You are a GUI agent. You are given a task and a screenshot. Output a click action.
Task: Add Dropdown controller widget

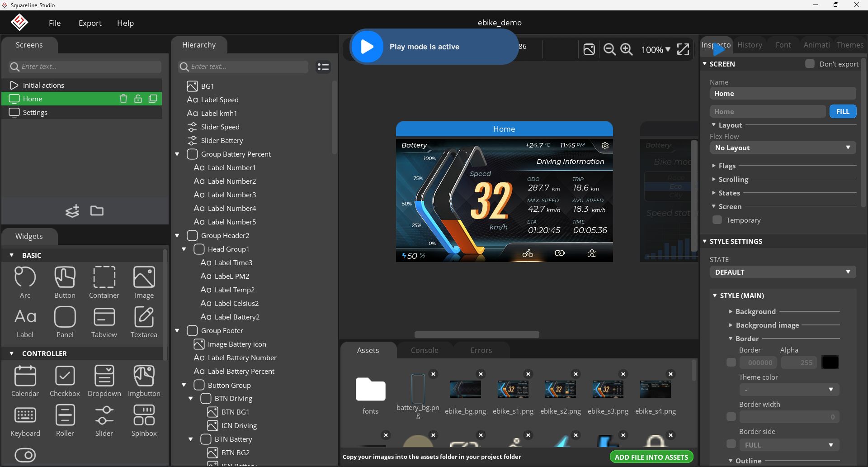point(104,381)
